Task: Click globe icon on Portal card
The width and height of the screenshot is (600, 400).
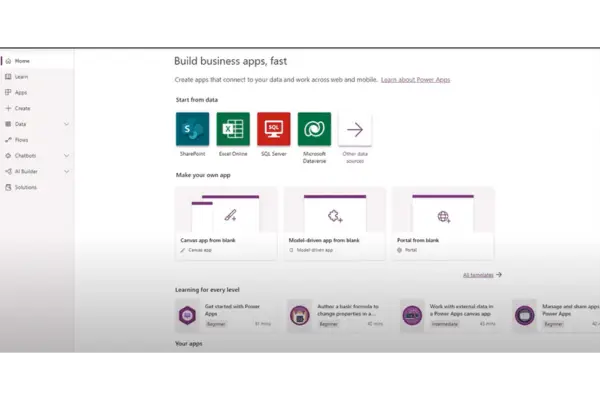Action: (443, 217)
